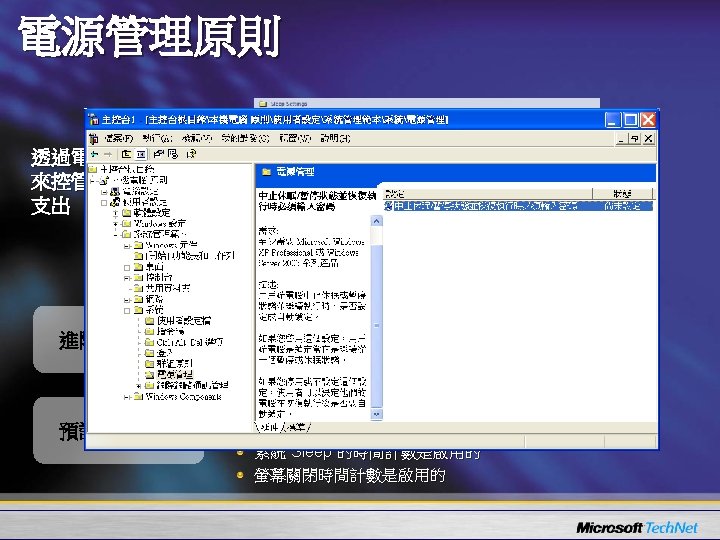
Task: Collapse the 系統管理範本 folder
Action: 116,234
